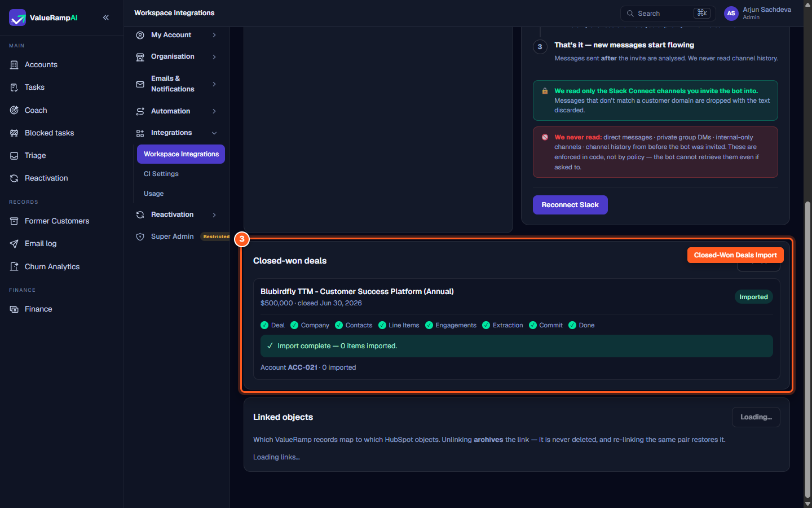The height and width of the screenshot is (508, 812).
Task: Click the AS user avatar
Action: pyautogui.click(x=731, y=13)
